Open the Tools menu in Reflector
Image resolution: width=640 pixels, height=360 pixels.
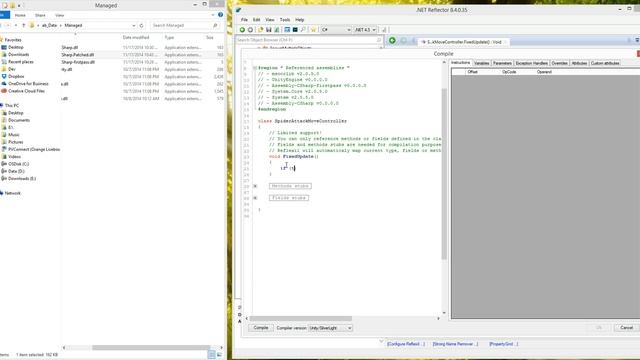click(284, 20)
